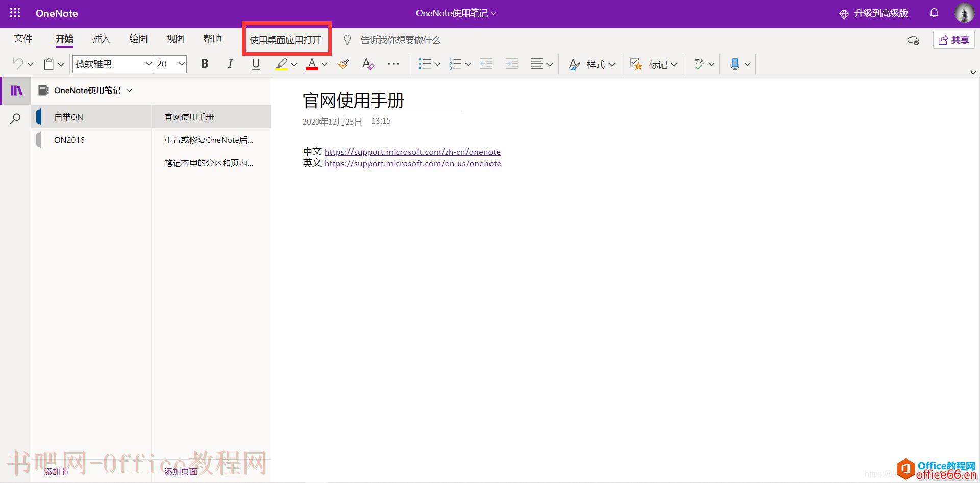The width and height of the screenshot is (980, 483).
Task: Select the 自带ON section
Action: [91, 117]
